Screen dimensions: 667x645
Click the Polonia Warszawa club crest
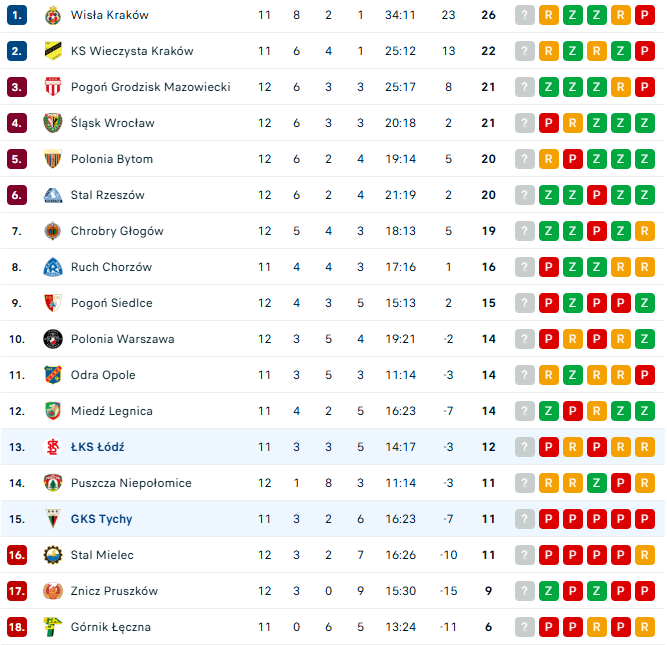53,339
